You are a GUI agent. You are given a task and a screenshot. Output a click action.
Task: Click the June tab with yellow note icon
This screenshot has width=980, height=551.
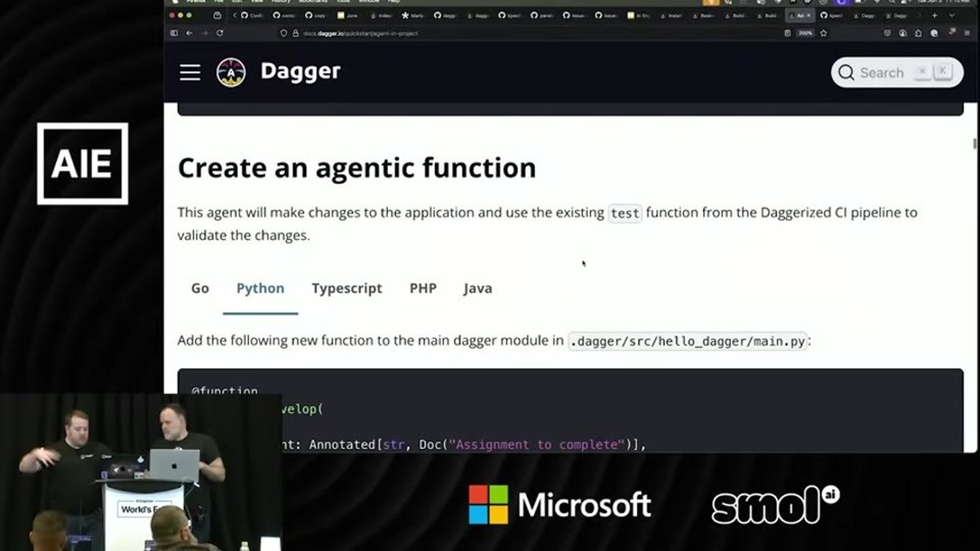pos(350,16)
